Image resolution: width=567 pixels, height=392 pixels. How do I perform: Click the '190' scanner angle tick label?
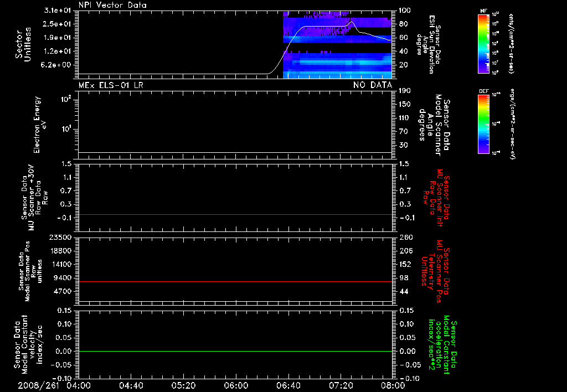pos(405,91)
